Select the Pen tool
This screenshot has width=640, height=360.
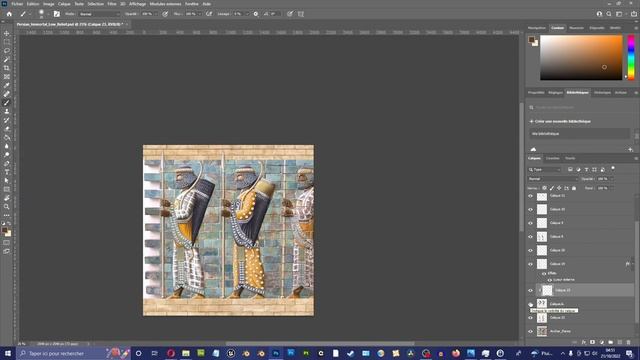[7, 164]
